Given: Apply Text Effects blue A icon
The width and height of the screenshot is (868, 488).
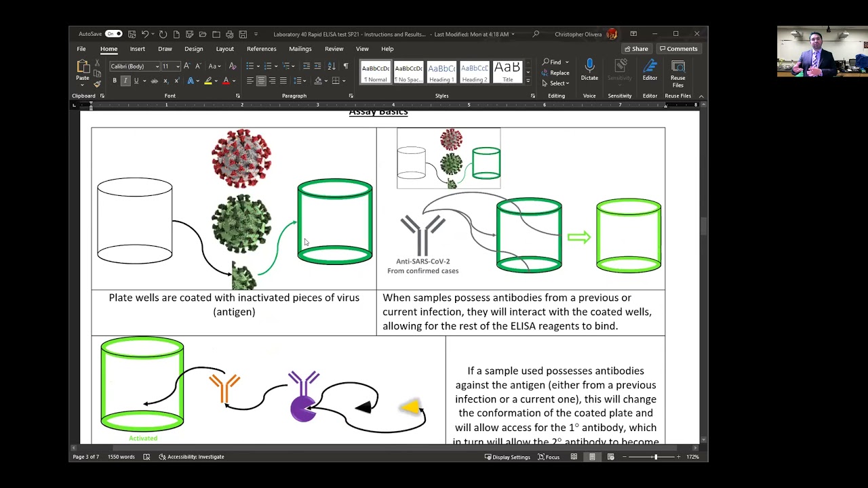Looking at the screenshot, I should [191, 81].
